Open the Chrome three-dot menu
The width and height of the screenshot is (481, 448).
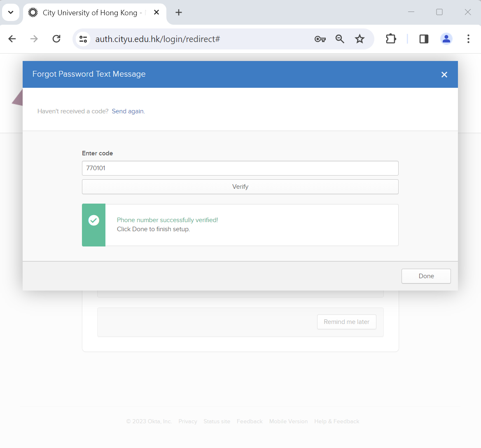tap(468, 39)
